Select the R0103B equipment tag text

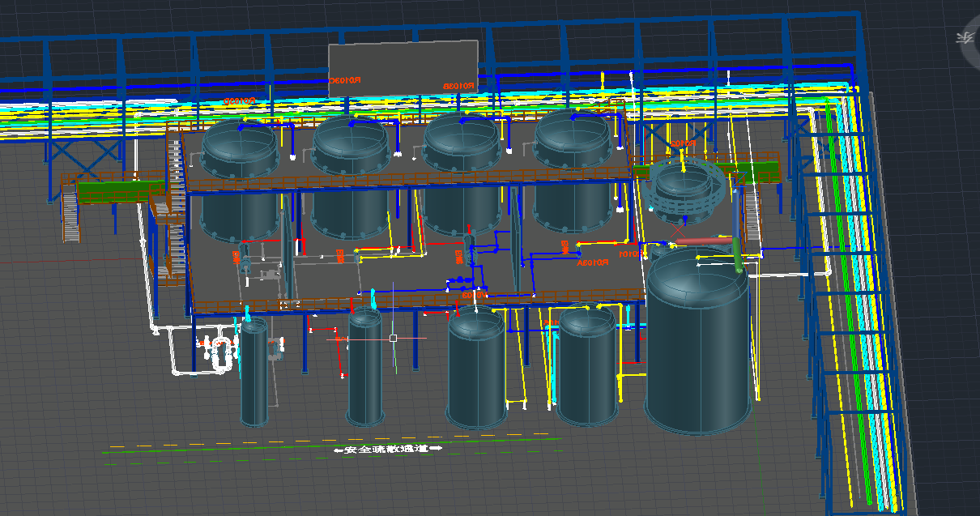tap(458, 86)
